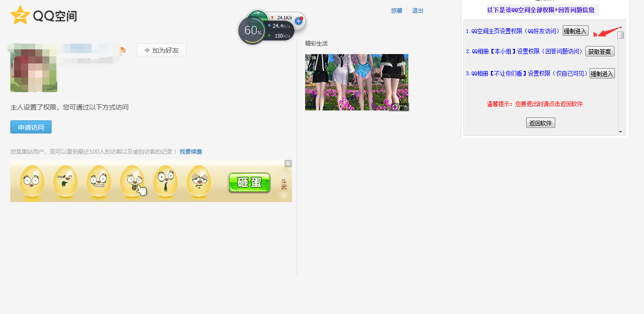Viewport: 644px width, 314px height.
Task: Open the 我要续费 link
Action: pyautogui.click(x=191, y=152)
